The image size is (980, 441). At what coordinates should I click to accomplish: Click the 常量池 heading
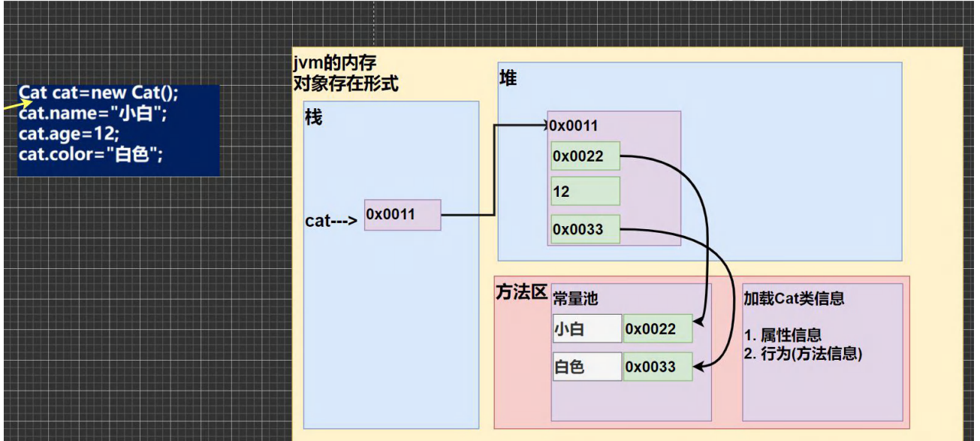[x=575, y=298]
